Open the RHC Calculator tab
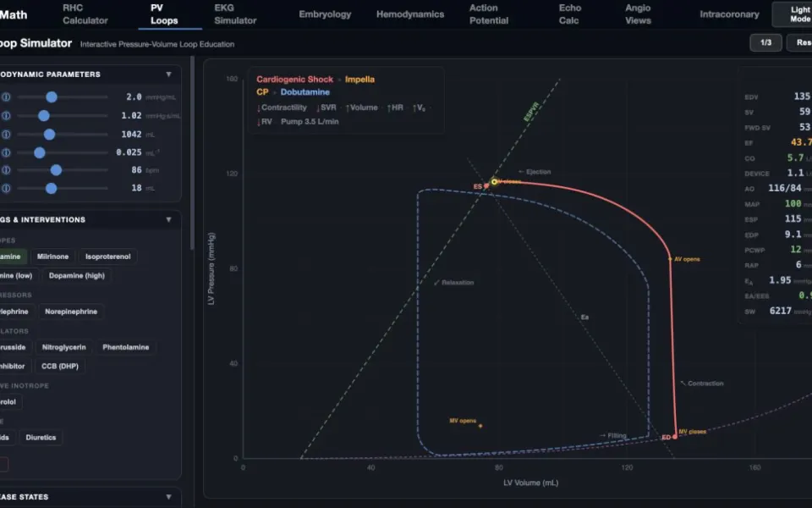 [x=85, y=14]
